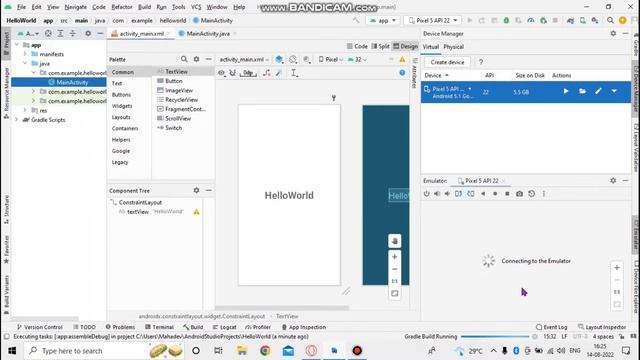Switch editor to Code view
Image resolution: width=640 pixels, height=360 pixels.
pyautogui.click(x=357, y=46)
